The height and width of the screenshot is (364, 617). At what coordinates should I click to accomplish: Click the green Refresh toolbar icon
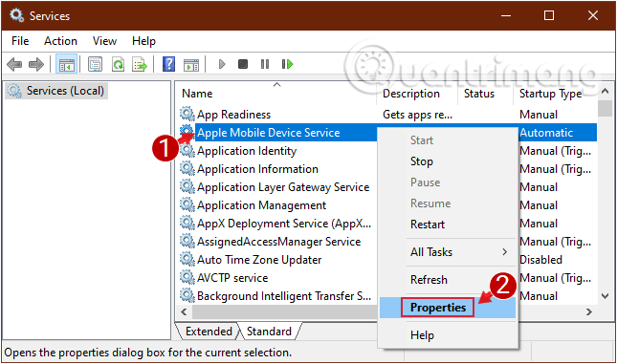(x=118, y=64)
